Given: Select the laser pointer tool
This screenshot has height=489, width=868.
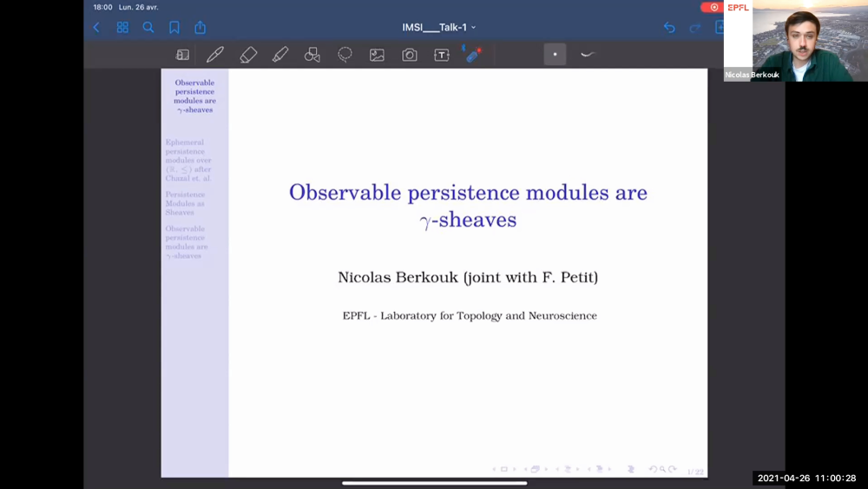Looking at the screenshot, I should (x=472, y=54).
